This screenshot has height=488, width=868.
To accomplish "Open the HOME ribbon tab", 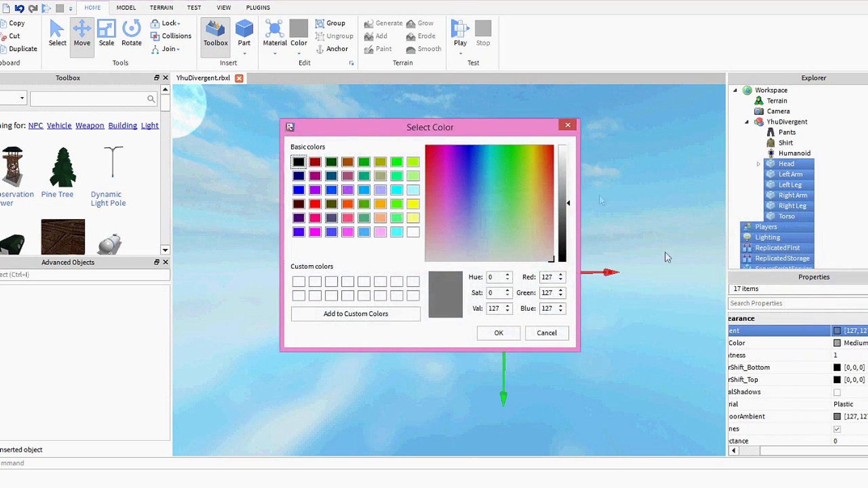I will [x=92, y=7].
